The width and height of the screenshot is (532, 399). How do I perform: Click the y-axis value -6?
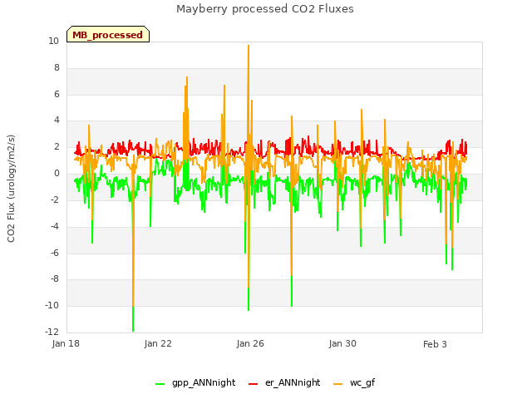click(55, 253)
